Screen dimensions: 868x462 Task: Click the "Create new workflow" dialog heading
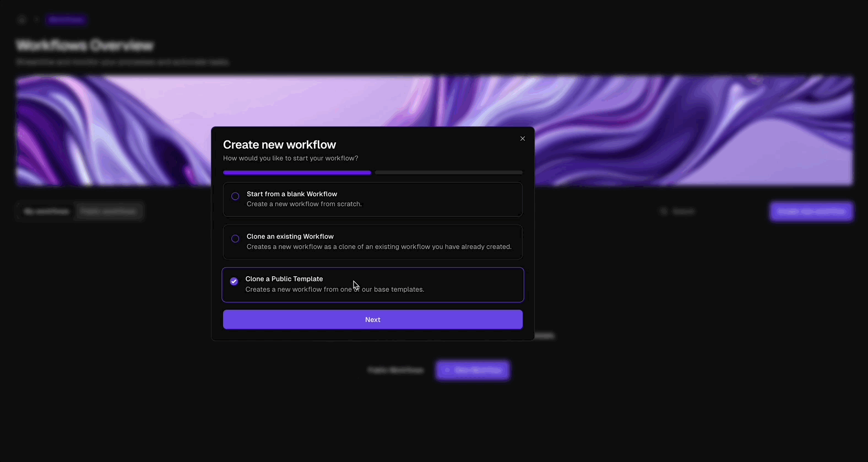coord(279,144)
